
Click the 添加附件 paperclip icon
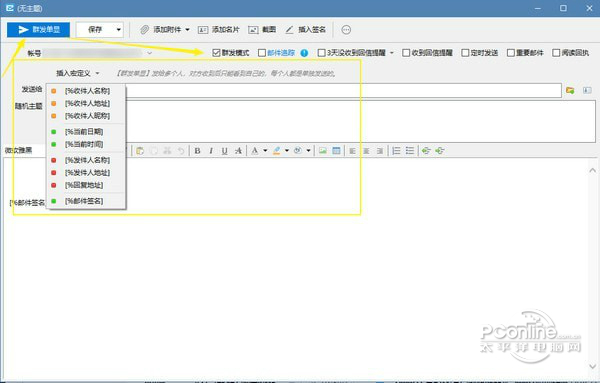(144, 30)
